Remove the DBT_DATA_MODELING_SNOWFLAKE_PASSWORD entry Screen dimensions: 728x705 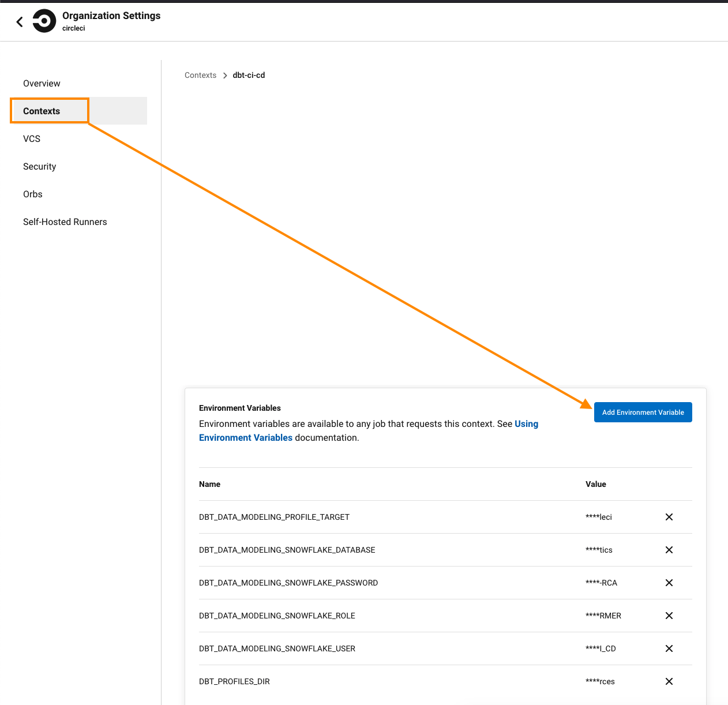click(669, 583)
